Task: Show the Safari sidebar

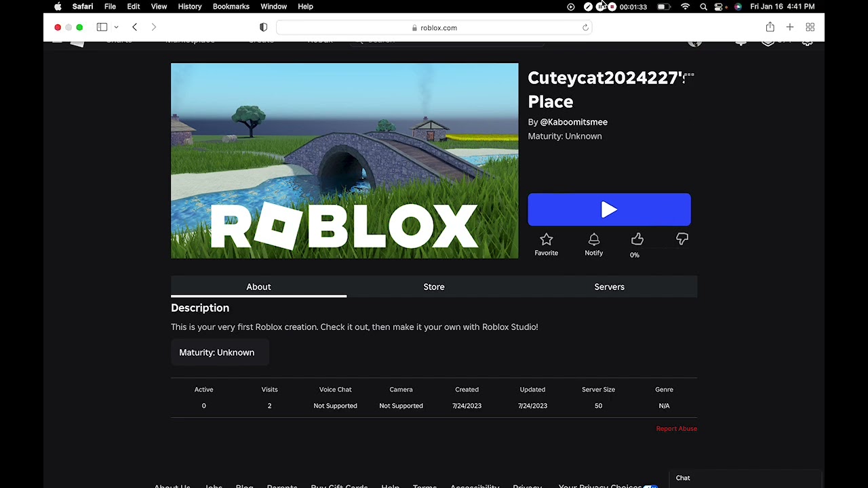Action: click(x=102, y=27)
